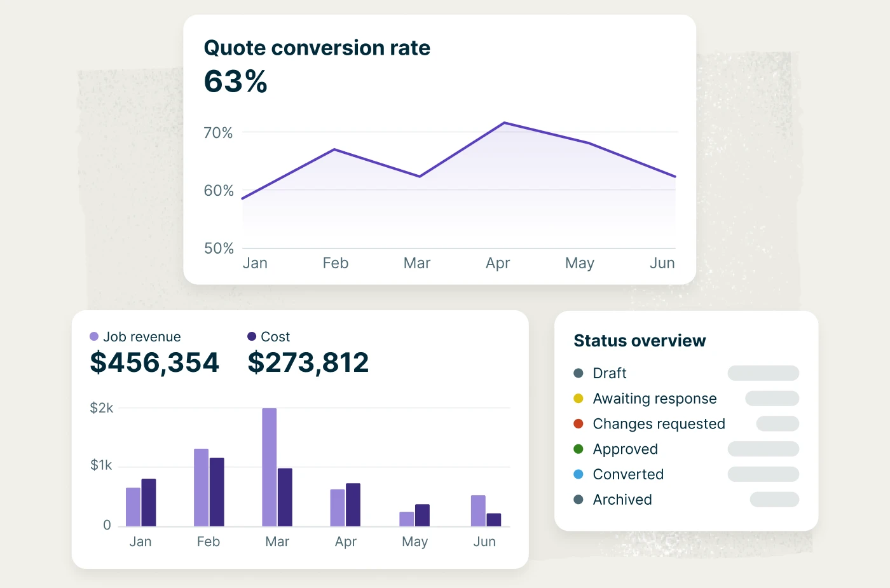Click the Archived placeholder value bar
This screenshot has height=588, width=890.
pyautogui.click(x=774, y=500)
